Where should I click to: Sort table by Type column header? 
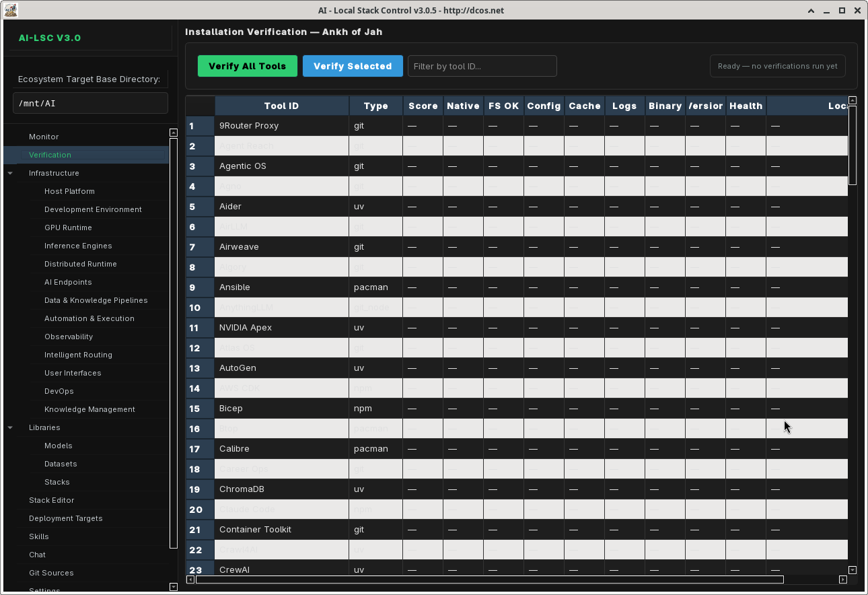(376, 106)
